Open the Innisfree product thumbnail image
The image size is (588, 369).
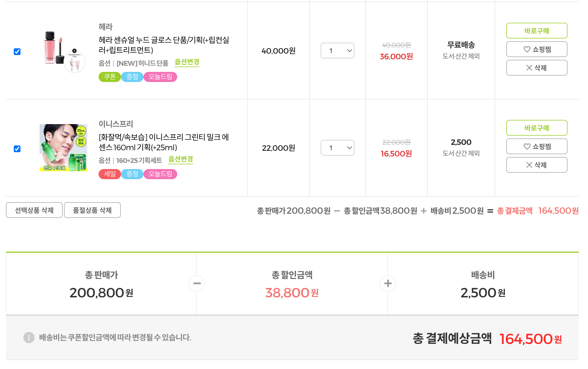click(63, 148)
